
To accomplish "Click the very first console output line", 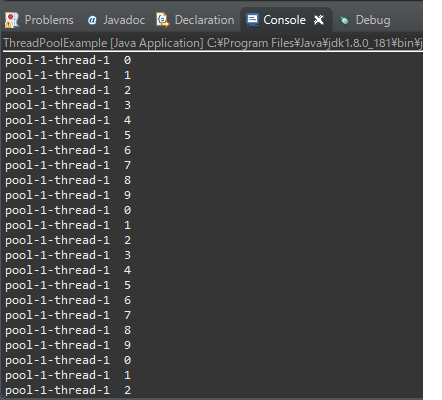I will click(x=68, y=60).
